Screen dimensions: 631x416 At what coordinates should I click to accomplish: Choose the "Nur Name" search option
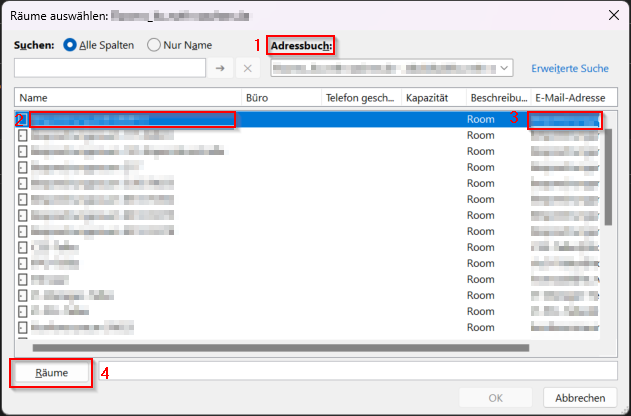154,45
